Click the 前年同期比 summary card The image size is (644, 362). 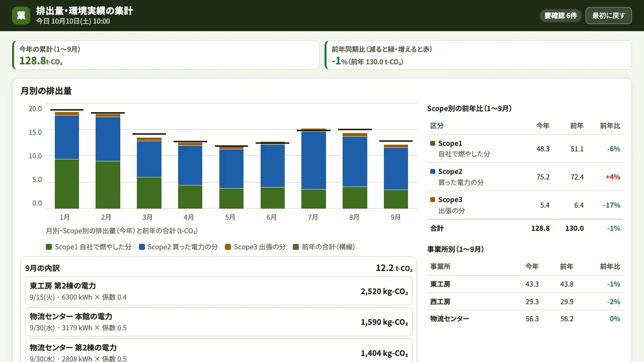(x=478, y=55)
